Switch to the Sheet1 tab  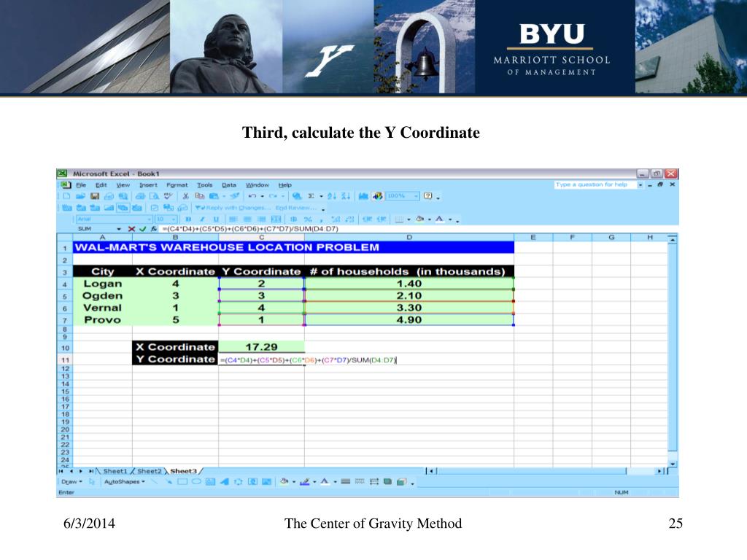click(x=115, y=471)
